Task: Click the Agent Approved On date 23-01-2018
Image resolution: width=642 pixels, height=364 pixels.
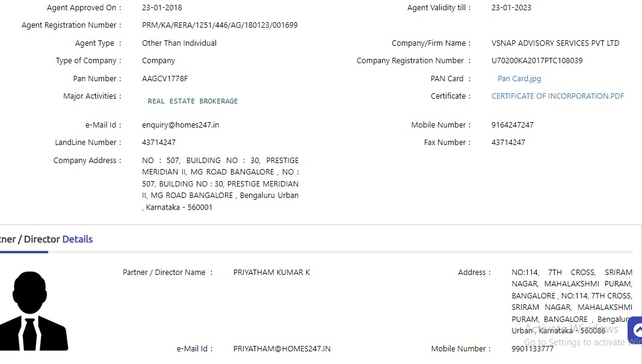Action: pyautogui.click(x=162, y=7)
